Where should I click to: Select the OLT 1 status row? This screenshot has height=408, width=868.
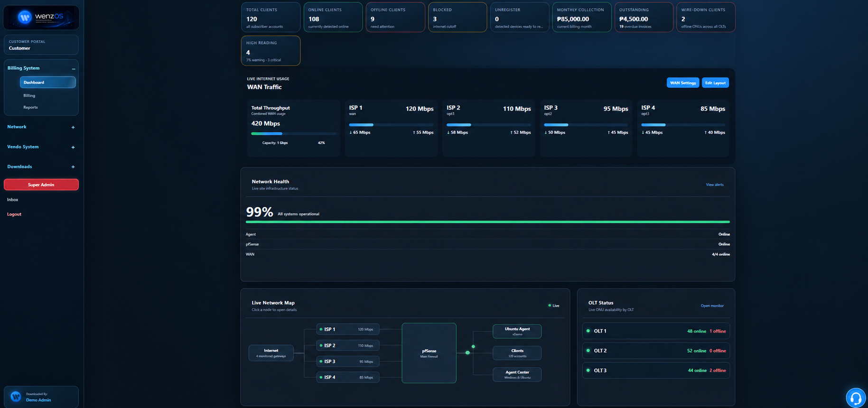coord(656,331)
